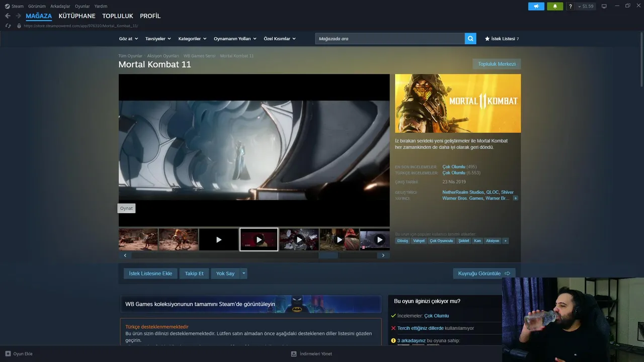The width and height of the screenshot is (644, 362).
Task: Click the Mortal Kombat 11 header image
Action: pos(458,103)
